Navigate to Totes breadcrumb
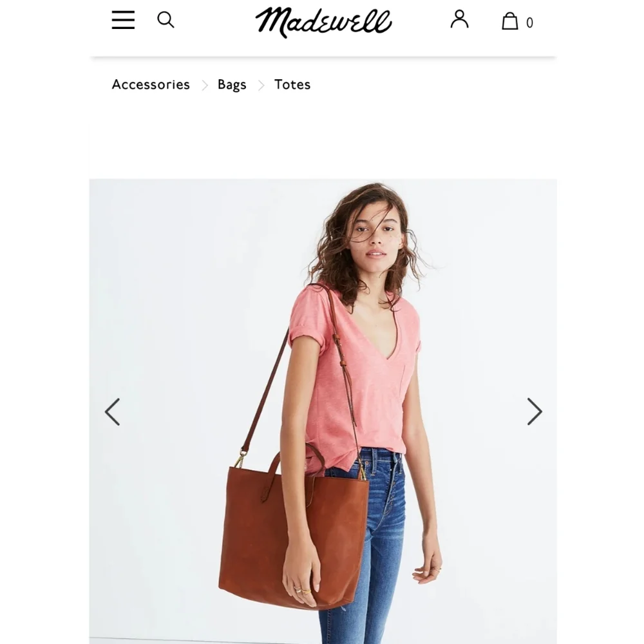644x644 pixels. (x=292, y=84)
